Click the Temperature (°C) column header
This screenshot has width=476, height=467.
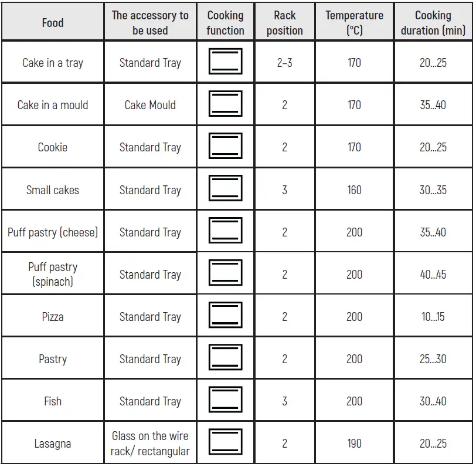[x=354, y=23]
